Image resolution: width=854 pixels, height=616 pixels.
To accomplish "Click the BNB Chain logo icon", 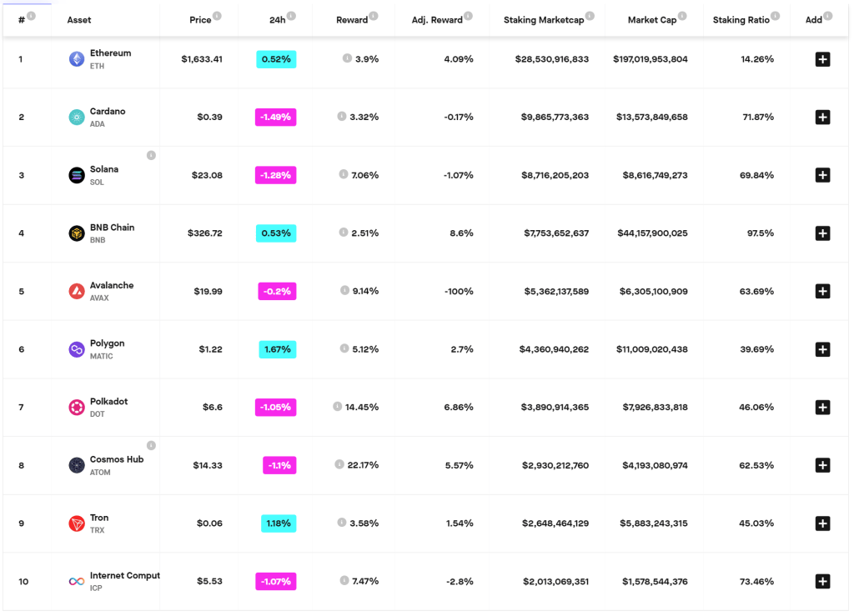I will (x=77, y=233).
